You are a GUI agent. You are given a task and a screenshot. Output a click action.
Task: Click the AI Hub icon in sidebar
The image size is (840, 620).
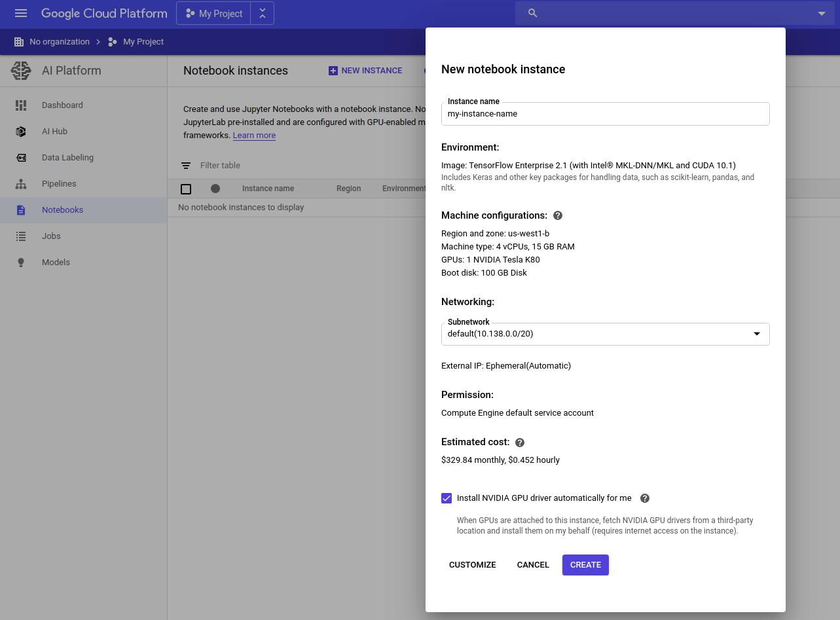click(21, 132)
